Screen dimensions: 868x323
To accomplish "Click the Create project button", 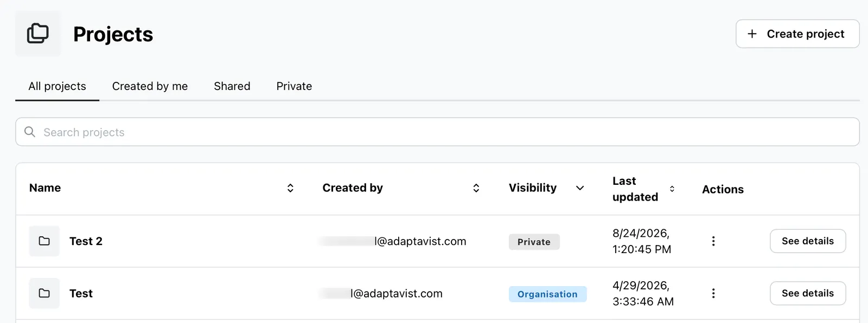I will [797, 34].
